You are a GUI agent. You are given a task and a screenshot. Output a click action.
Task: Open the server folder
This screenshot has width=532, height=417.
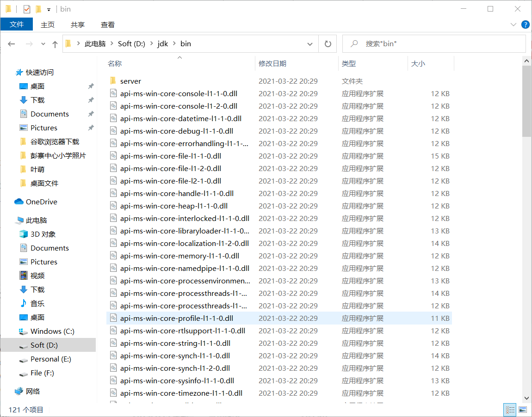click(130, 81)
